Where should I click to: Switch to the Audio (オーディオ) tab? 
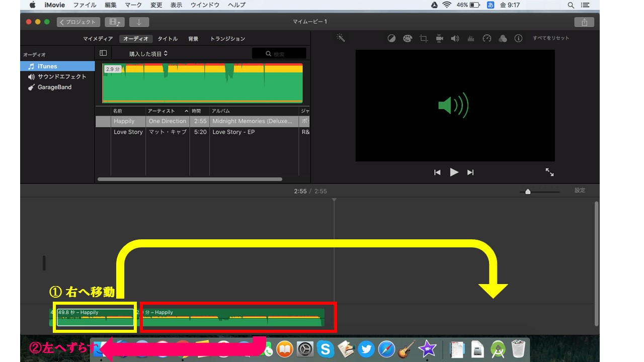point(136,39)
